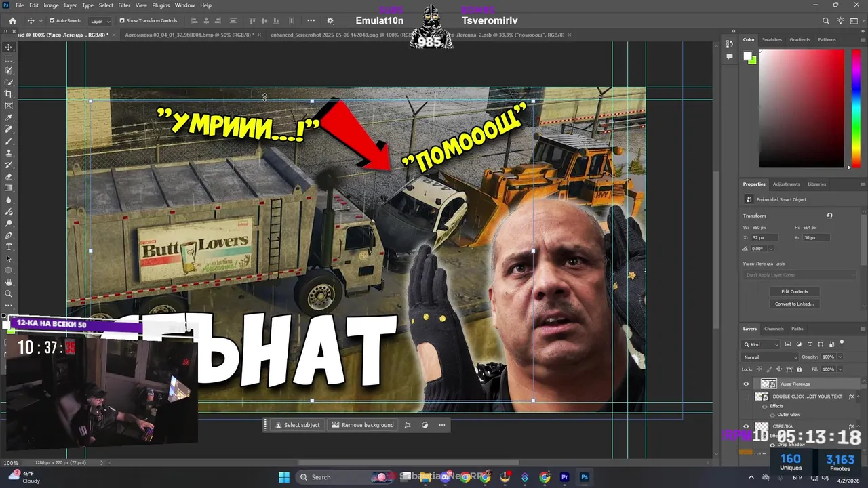
Task: Switch to the Adjustments tab
Action: [x=787, y=184]
